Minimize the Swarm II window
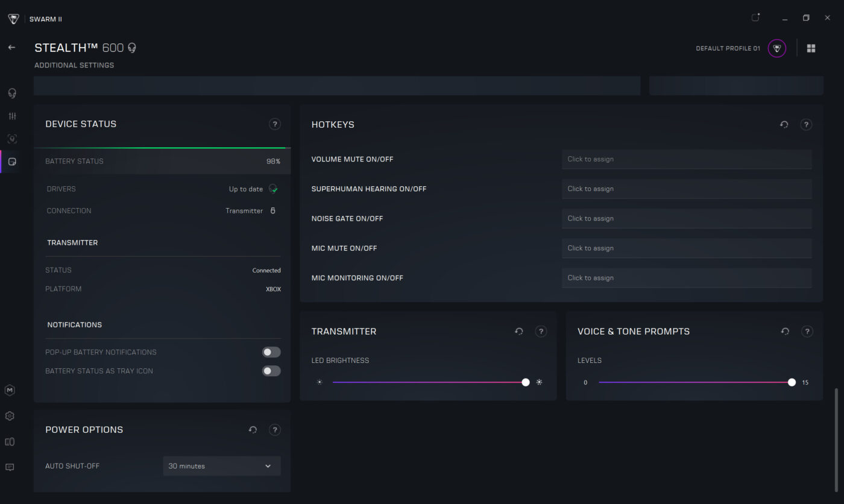Image resolution: width=844 pixels, height=504 pixels. 784,18
